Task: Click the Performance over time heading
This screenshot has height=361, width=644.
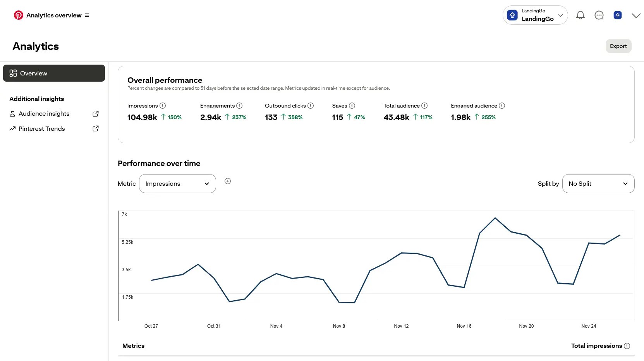Action: 159,164
